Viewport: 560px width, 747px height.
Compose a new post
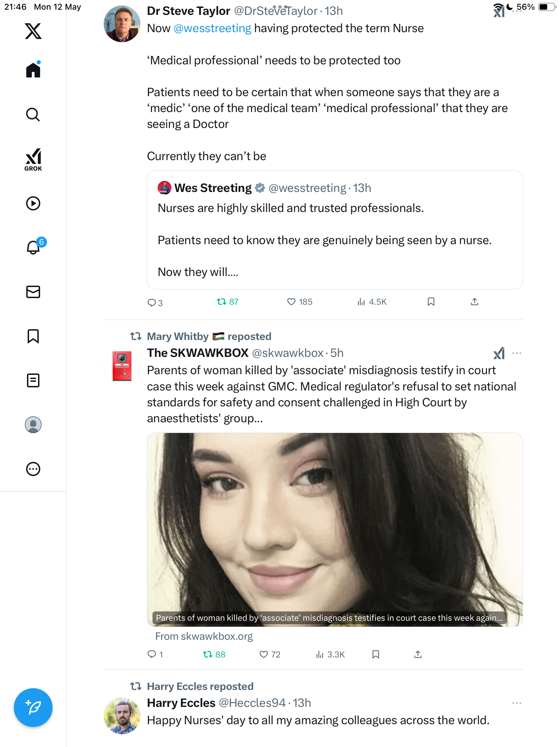point(33,708)
